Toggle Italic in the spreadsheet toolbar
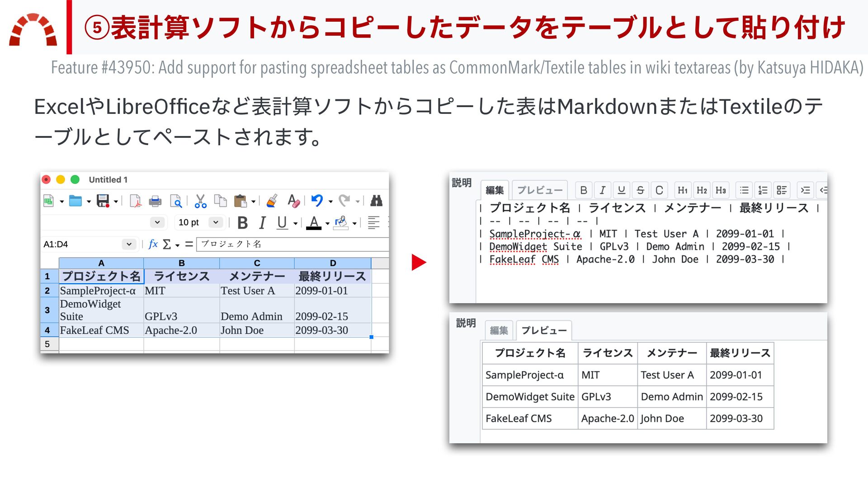The width and height of the screenshot is (868, 488). (x=262, y=223)
